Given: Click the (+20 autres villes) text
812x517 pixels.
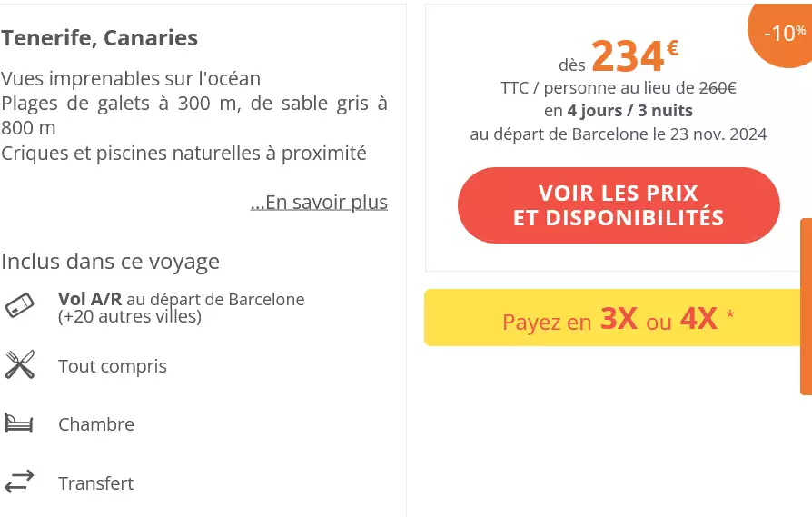Looking at the screenshot, I should click(x=130, y=316).
